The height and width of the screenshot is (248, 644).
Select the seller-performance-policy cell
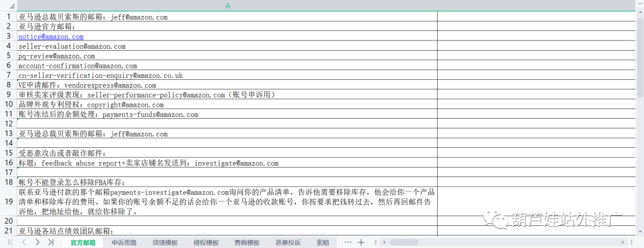pyautogui.click(x=228, y=95)
